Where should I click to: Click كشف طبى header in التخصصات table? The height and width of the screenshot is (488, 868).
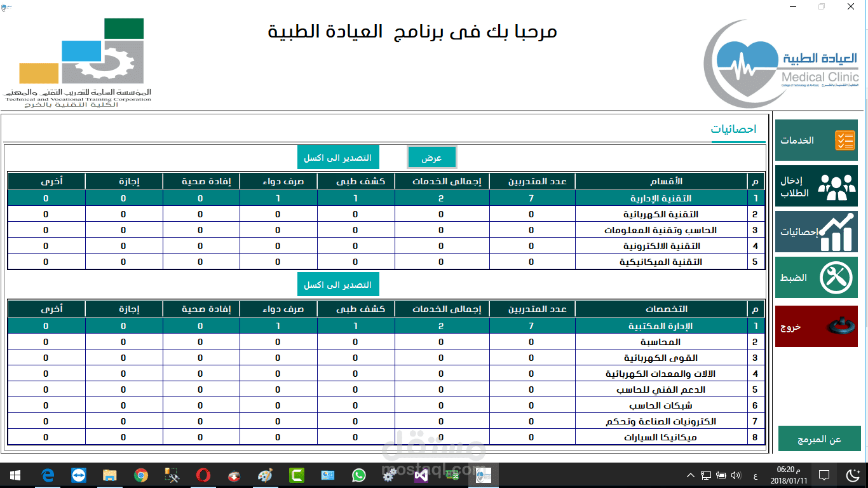pyautogui.click(x=355, y=309)
